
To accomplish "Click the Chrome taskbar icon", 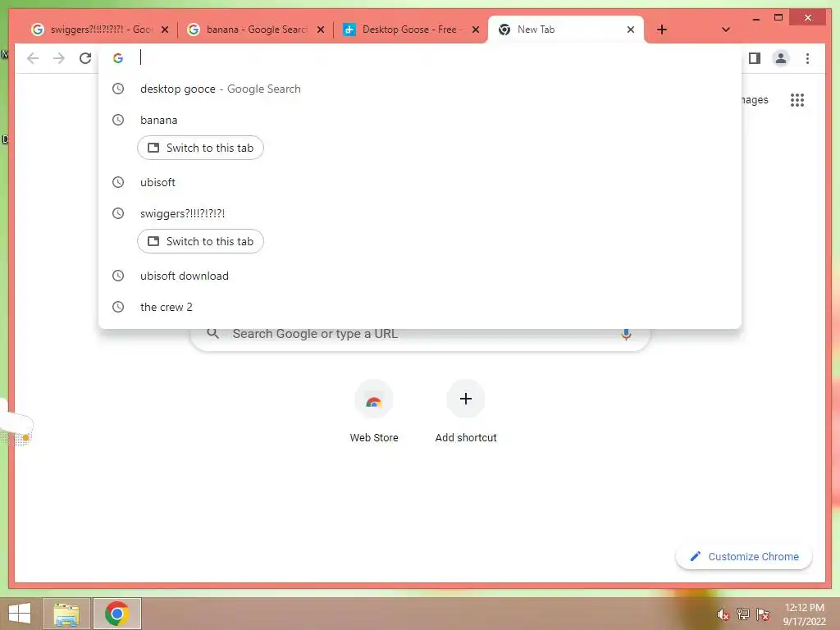I will tap(116, 614).
